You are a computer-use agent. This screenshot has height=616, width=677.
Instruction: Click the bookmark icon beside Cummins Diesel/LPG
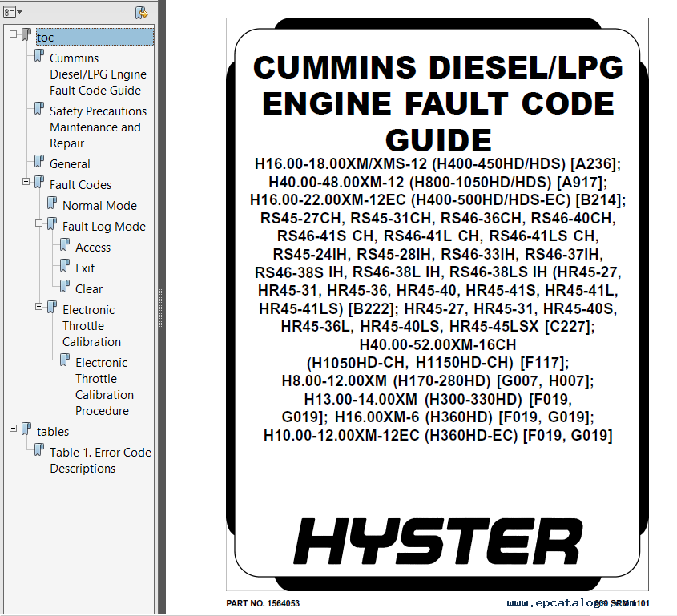pos(39,56)
